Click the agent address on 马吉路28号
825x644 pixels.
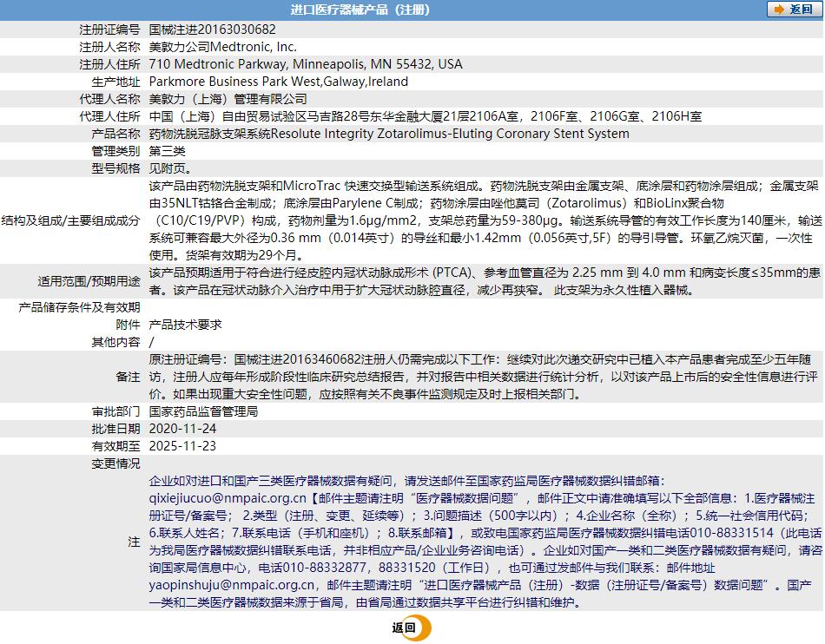[426, 116]
